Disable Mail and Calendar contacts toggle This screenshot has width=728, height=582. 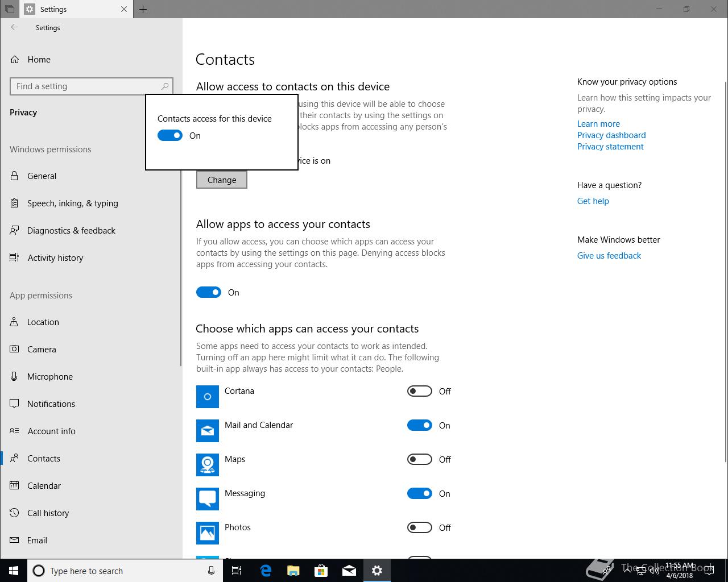420,425
